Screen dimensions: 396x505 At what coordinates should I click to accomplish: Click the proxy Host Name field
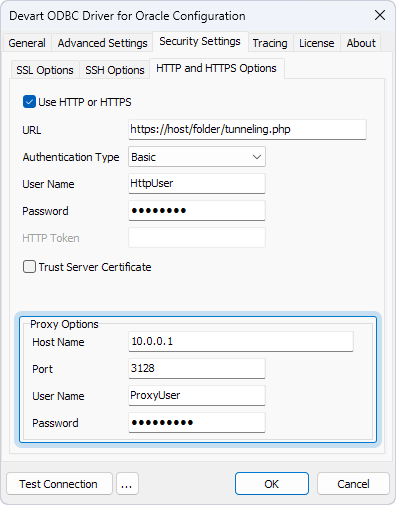point(241,341)
